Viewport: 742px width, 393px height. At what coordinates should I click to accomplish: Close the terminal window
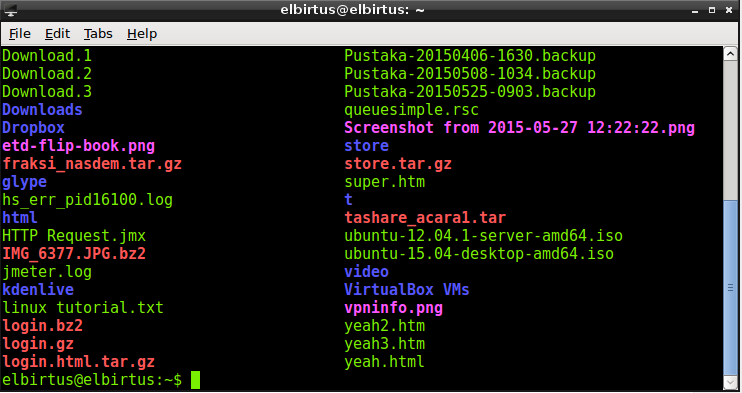point(729,10)
